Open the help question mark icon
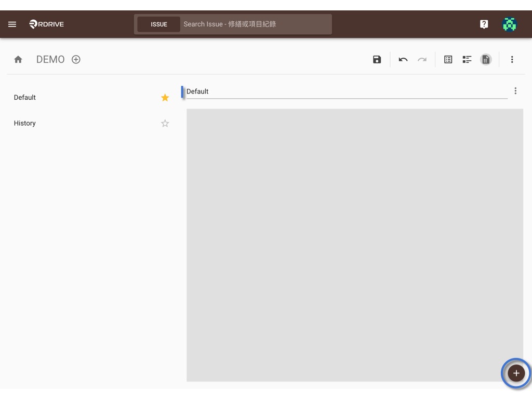 484,24
